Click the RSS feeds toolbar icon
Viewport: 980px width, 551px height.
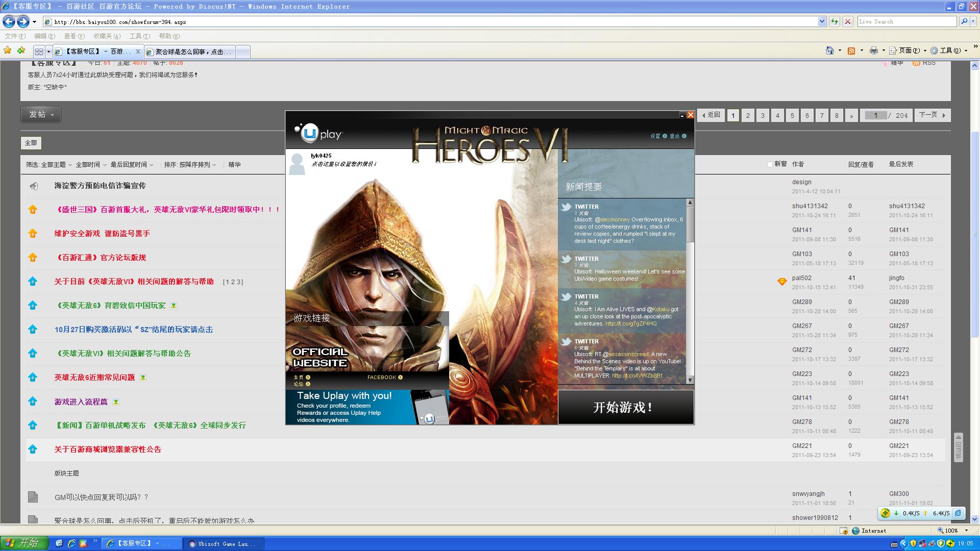pyautogui.click(x=851, y=51)
